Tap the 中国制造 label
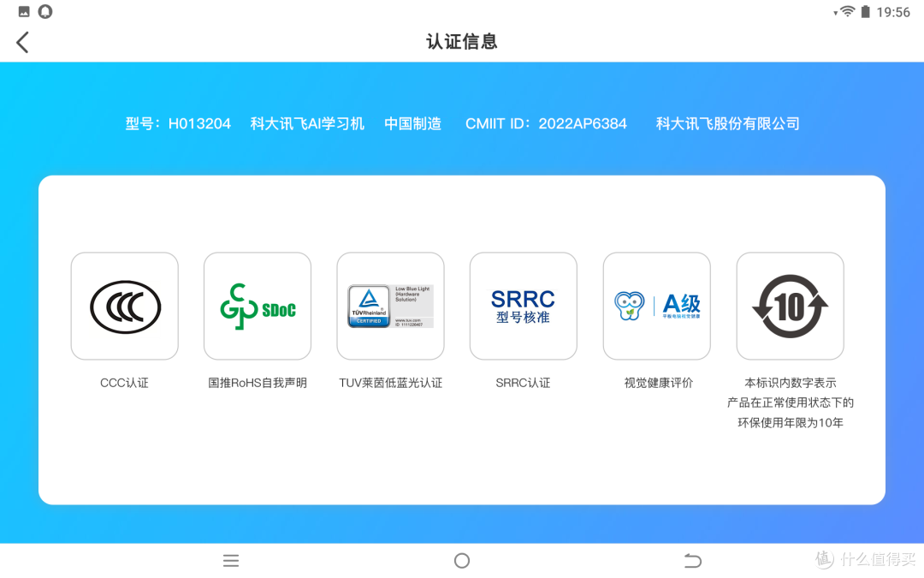Image resolution: width=924 pixels, height=578 pixels. pos(413,124)
